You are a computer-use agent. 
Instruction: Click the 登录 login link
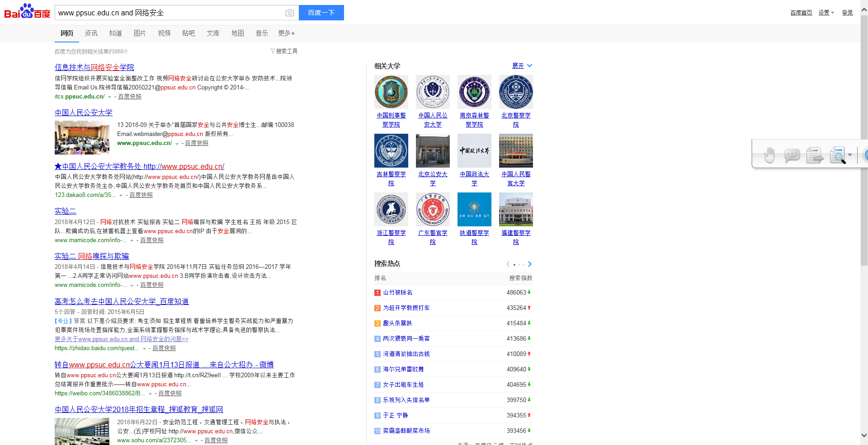coord(847,13)
